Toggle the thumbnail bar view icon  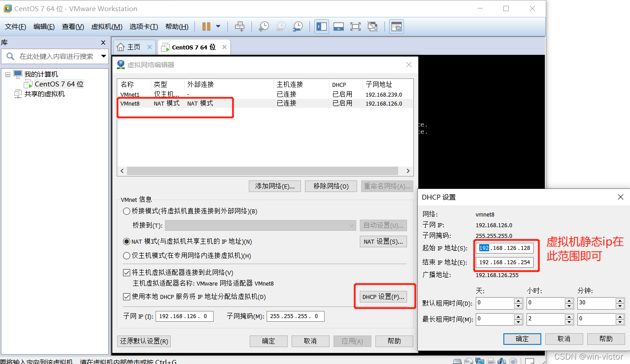click(x=338, y=27)
